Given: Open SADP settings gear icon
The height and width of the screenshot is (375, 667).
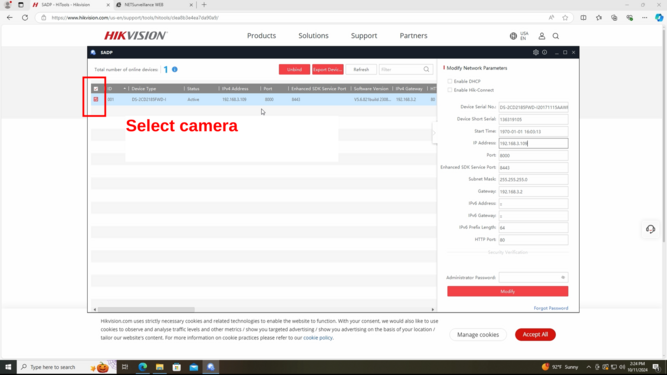Looking at the screenshot, I should point(536,52).
